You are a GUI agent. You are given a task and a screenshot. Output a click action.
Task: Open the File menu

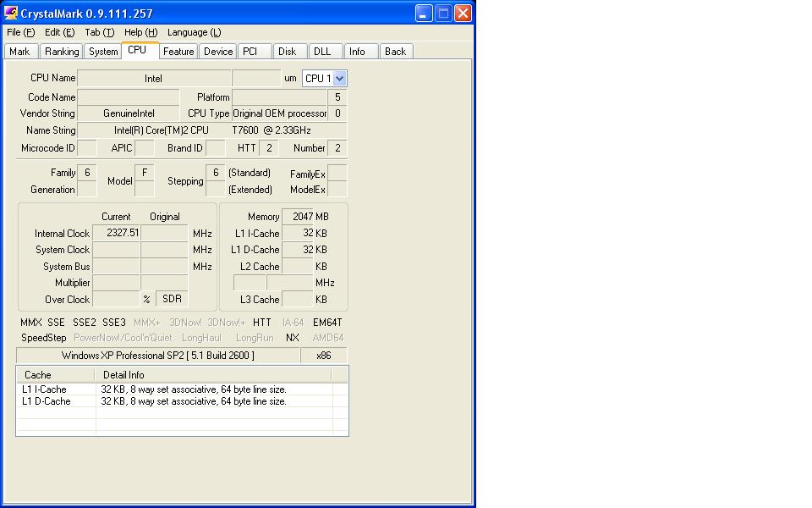(20, 32)
